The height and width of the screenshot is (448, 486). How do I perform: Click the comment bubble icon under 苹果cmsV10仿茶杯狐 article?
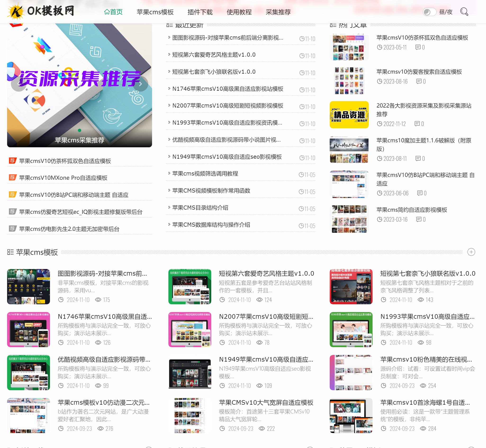click(x=418, y=47)
